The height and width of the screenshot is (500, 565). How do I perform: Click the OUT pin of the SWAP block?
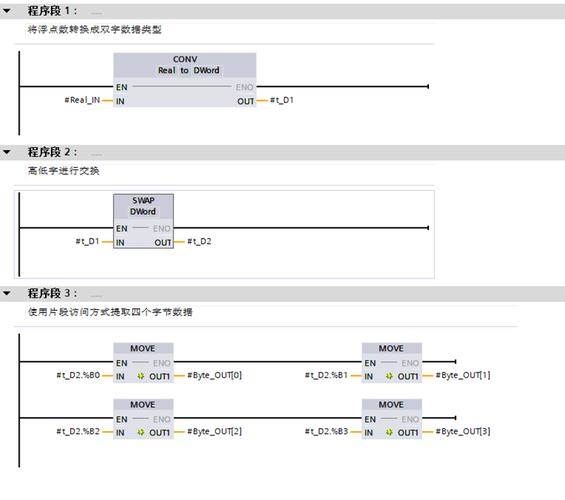pos(163,242)
